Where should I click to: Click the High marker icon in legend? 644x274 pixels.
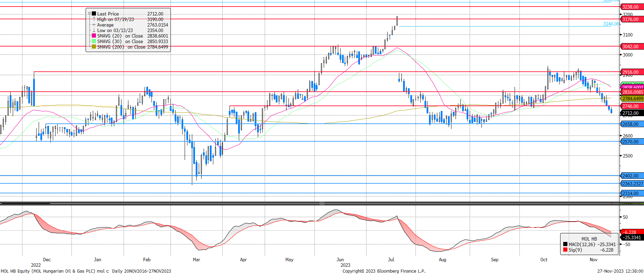point(94,19)
